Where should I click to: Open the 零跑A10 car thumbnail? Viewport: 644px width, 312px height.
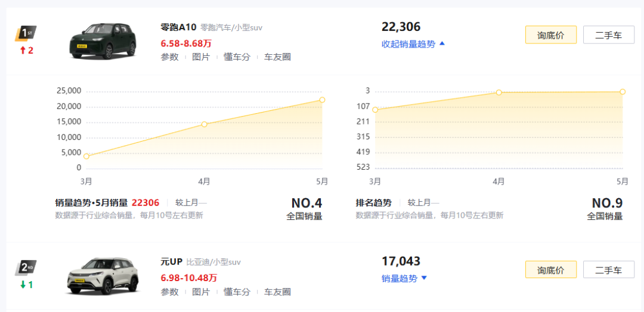pos(103,42)
